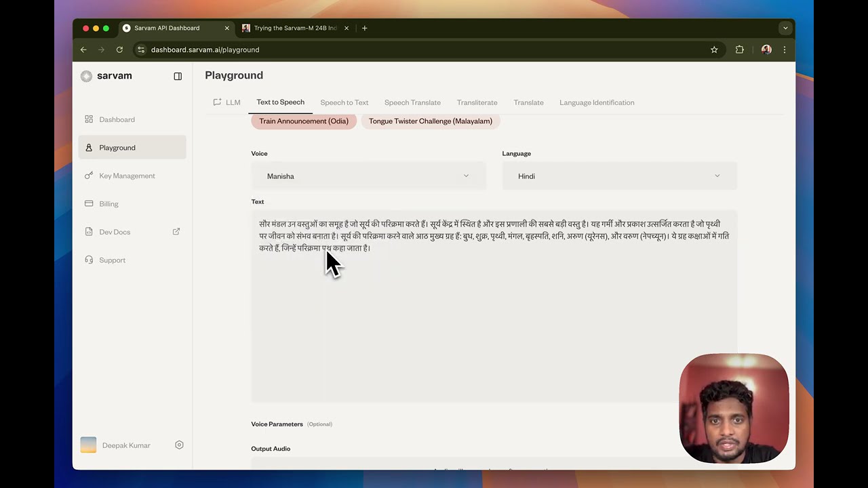The image size is (868, 488).
Task: Click the Playground page title
Action: coord(234,75)
